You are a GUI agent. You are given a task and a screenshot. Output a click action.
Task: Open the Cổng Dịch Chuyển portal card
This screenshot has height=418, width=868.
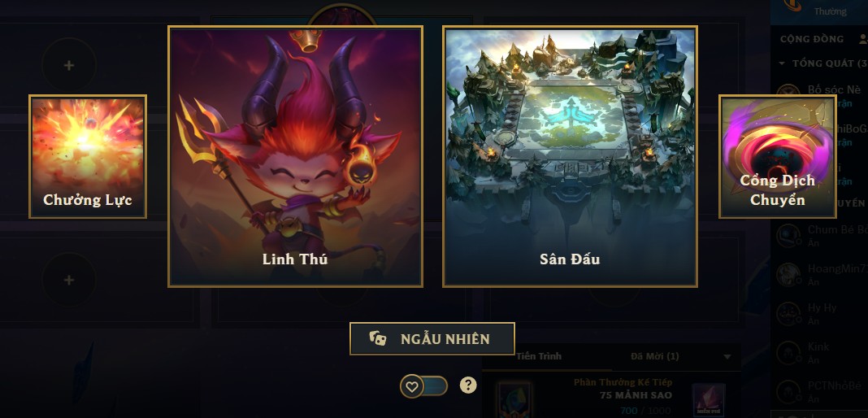click(777, 157)
